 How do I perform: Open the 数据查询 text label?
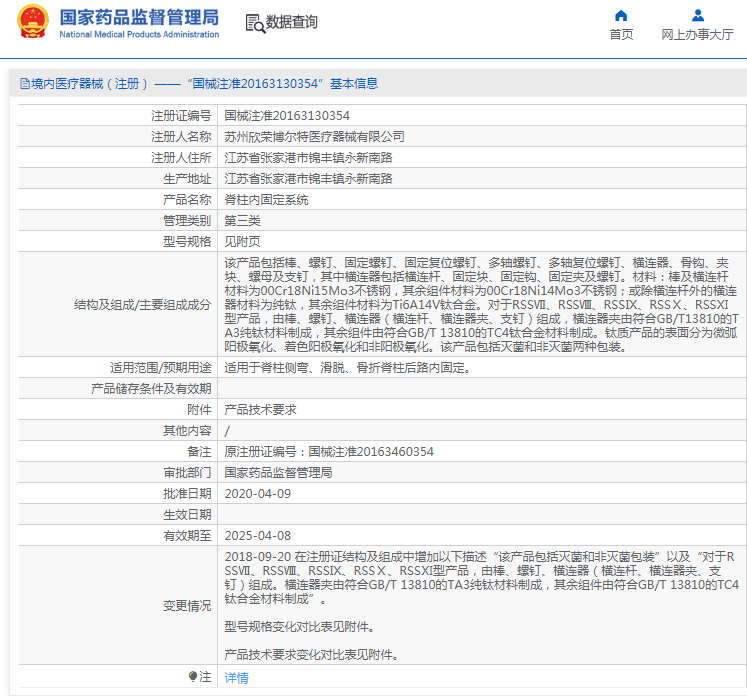pyautogui.click(x=292, y=22)
